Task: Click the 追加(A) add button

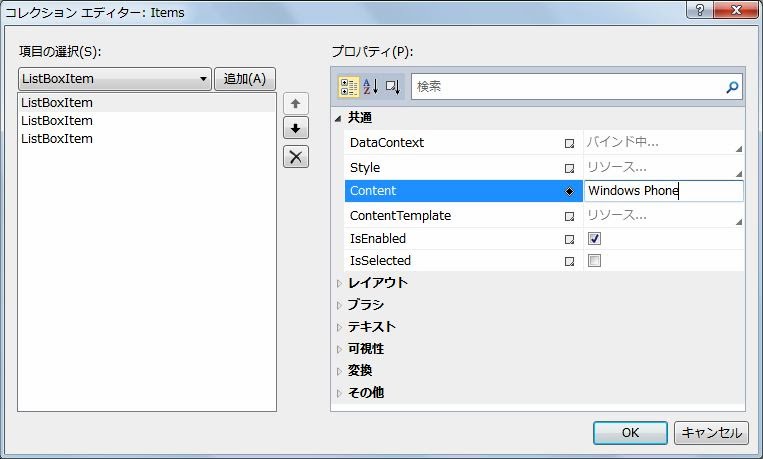Action: coord(245,79)
